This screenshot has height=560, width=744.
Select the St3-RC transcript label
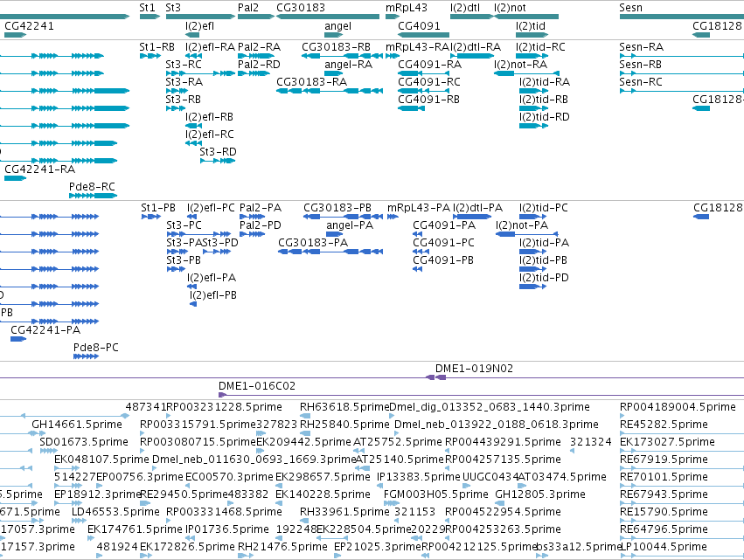point(184,65)
